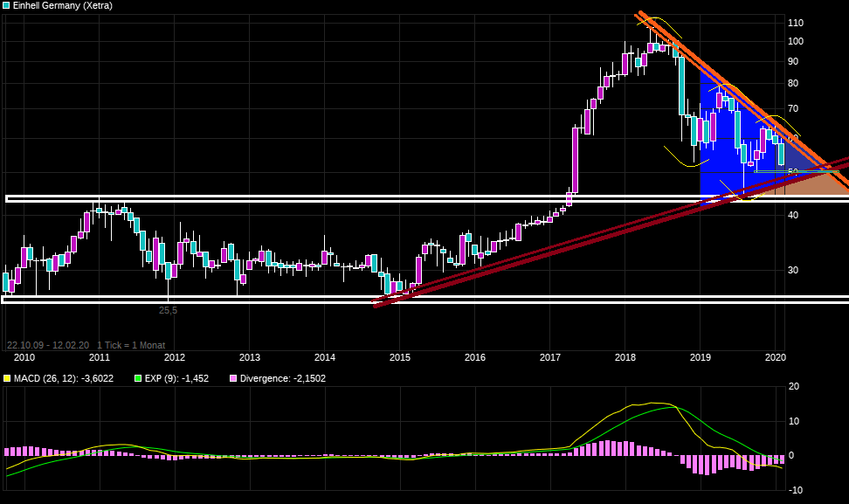Click the date range text 22.10.09 - 12.02.20
The image size is (849, 504).
(x=47, y=345)
